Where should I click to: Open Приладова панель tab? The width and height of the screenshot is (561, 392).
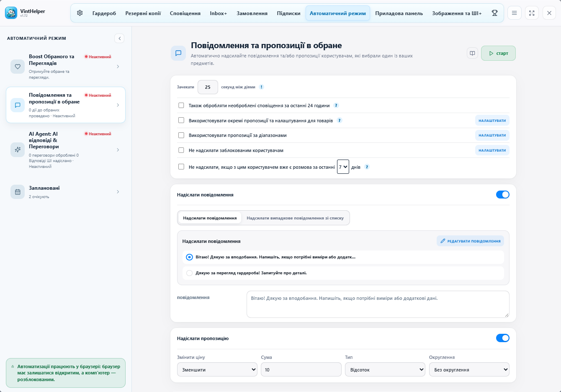click(x=399, y=13)
